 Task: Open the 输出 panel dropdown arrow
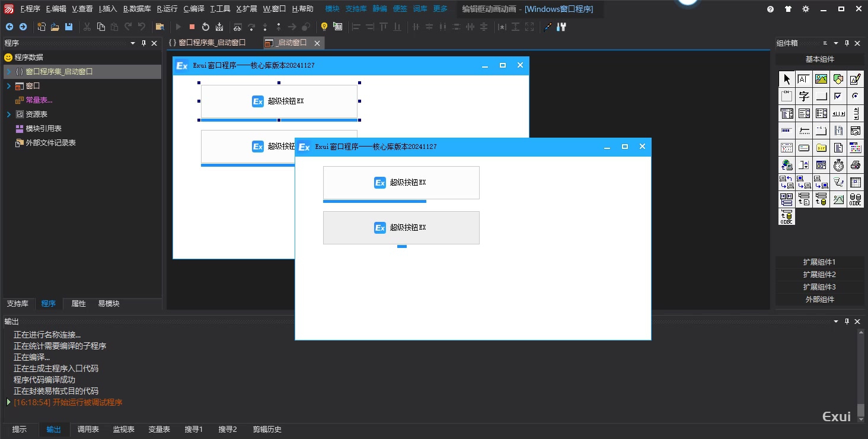pos(836,322)
